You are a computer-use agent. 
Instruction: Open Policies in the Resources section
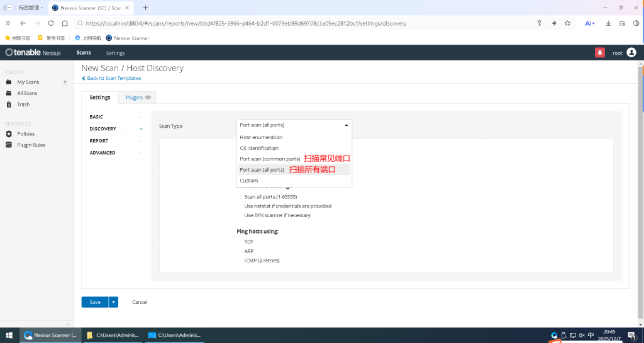tap(25, 133)
